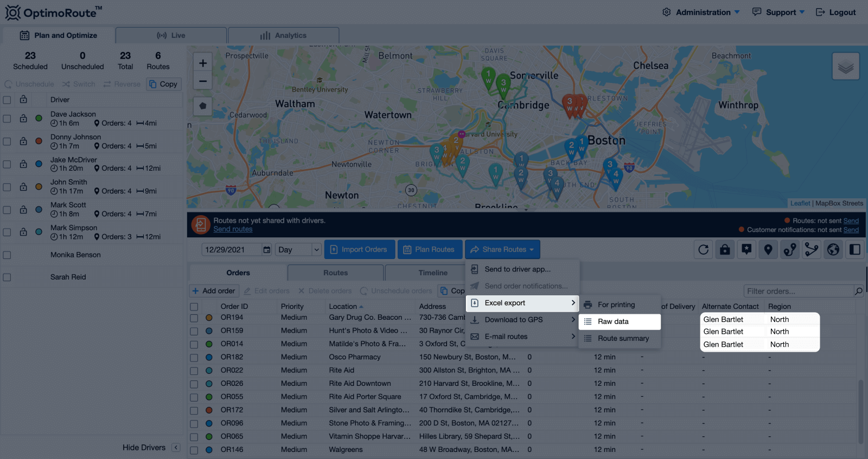Click the branching routes toolbar icon
The width and height of the screenshot is (868, 459).
pos(812,249)
